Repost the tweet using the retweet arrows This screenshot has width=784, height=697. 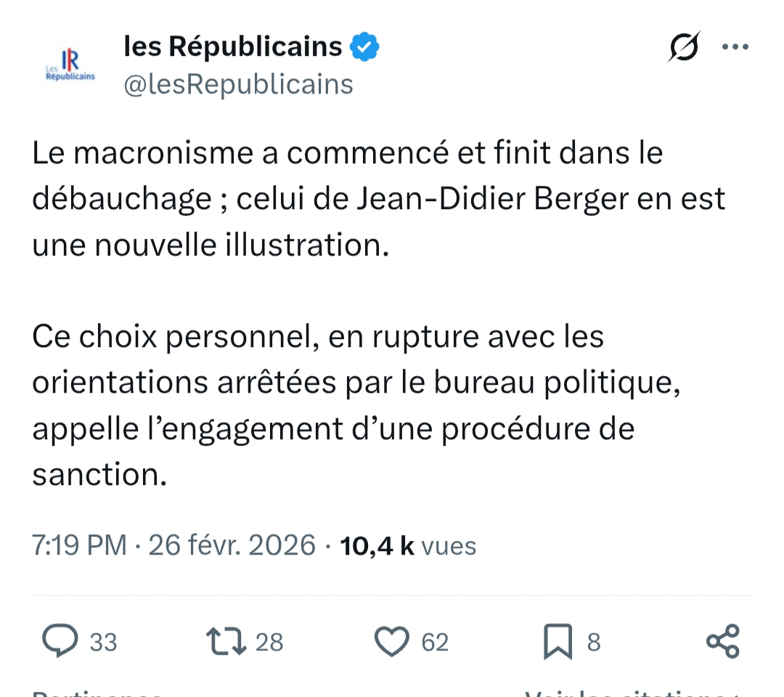pyautogui.click(x=226, y=642)
